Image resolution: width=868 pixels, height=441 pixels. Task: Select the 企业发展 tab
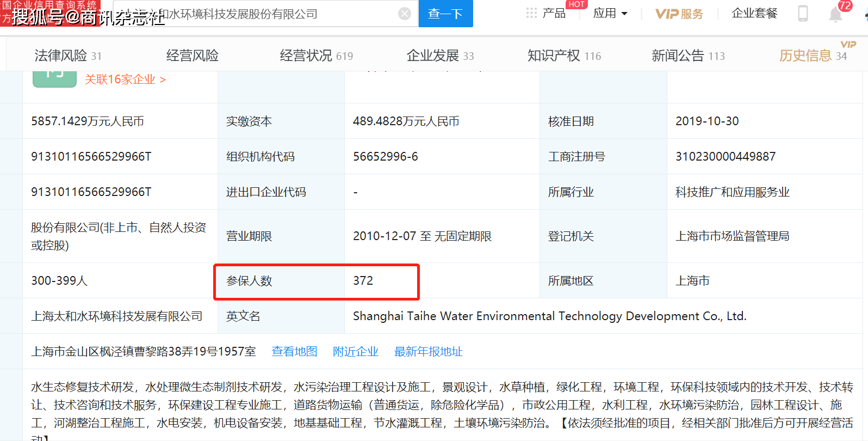point(440,56)
